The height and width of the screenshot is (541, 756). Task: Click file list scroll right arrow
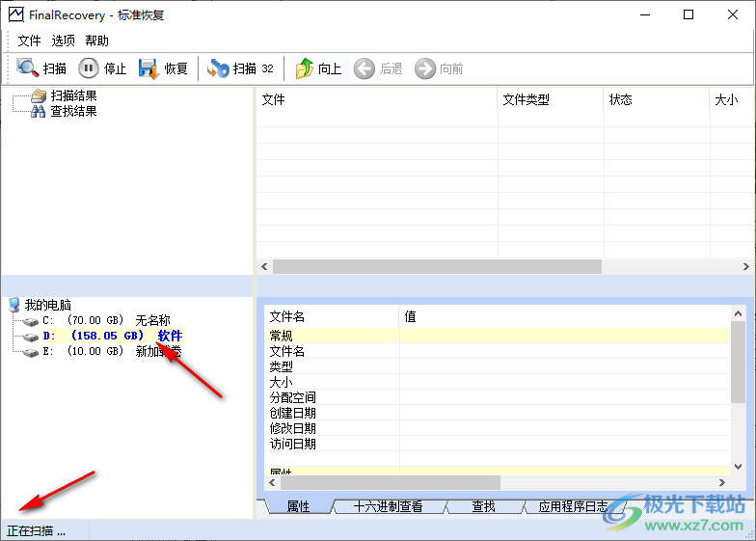pos(745,266)
